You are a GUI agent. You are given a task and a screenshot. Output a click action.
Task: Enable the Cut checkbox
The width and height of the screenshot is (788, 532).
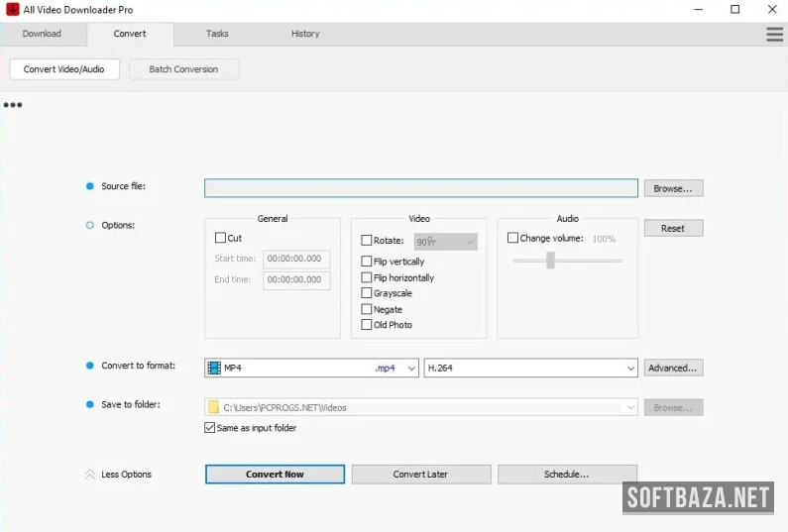point(220,238)
